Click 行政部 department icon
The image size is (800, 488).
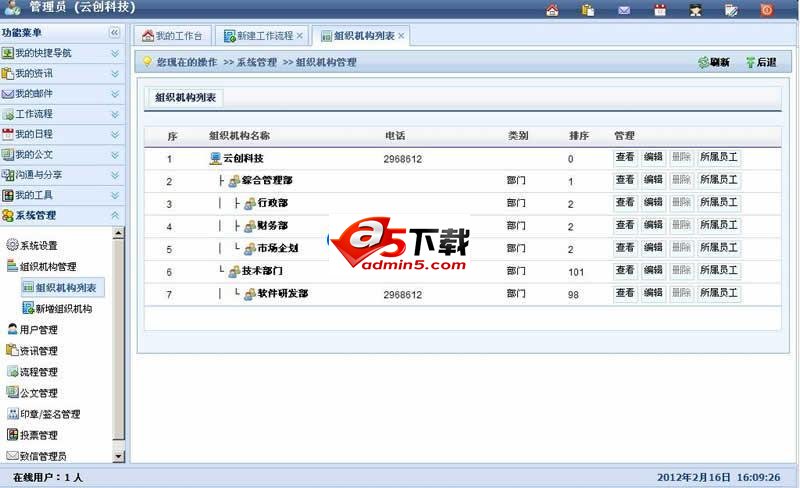(250, 204)
